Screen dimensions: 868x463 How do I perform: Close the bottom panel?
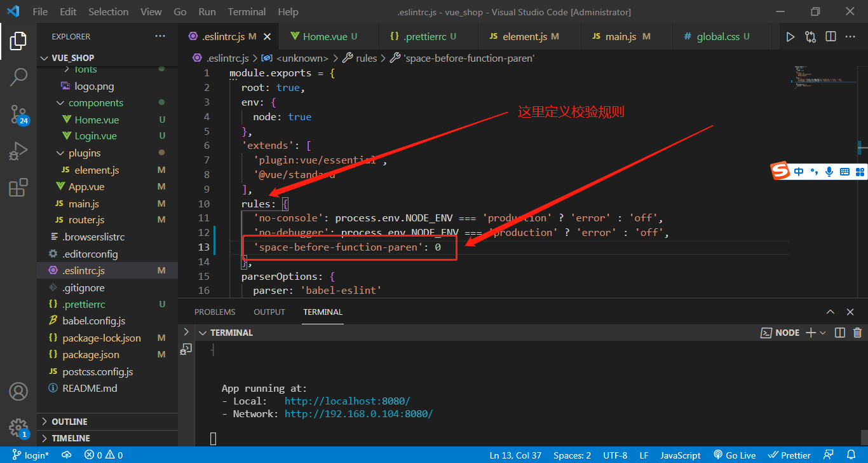pos(850,312)
